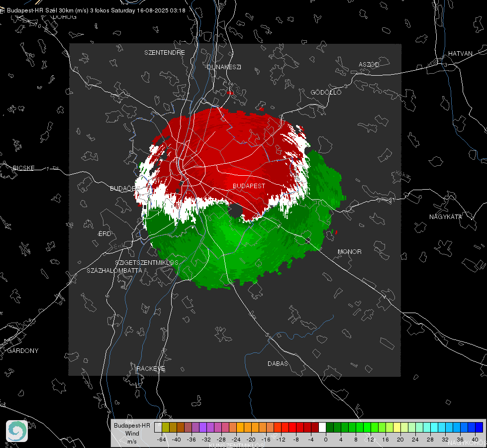Select the ASZOD town label
The height and width of the screenshot is (448, 487).
(x=369, y=64)
